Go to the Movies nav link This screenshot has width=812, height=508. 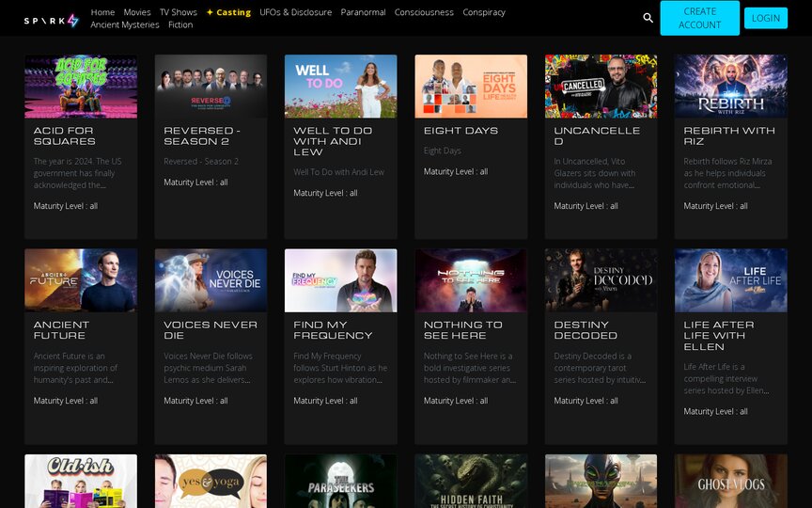pyautogui.click(x=137, y=12)
